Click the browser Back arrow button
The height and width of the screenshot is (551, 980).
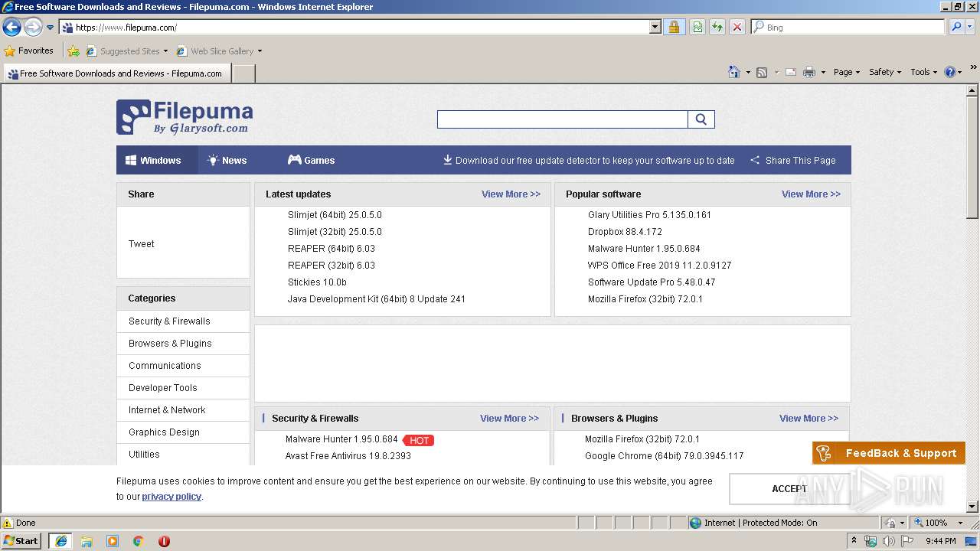tap(11, 28)
